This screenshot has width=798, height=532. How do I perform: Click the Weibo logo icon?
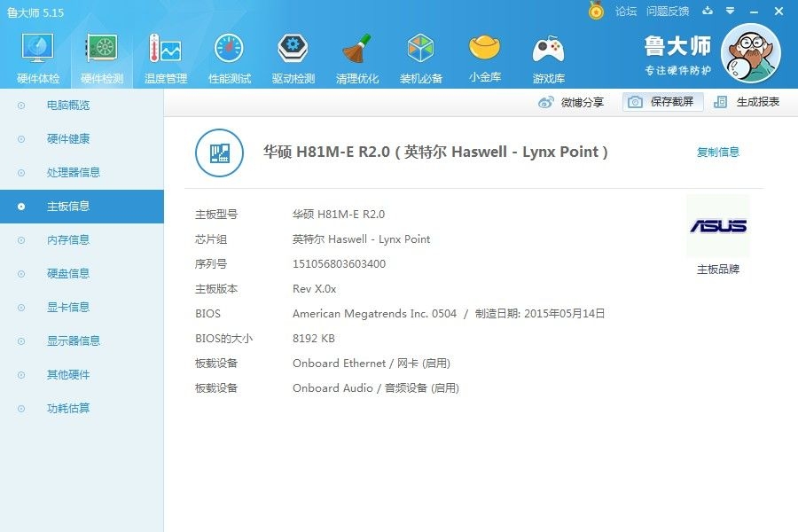pos(545,102)
